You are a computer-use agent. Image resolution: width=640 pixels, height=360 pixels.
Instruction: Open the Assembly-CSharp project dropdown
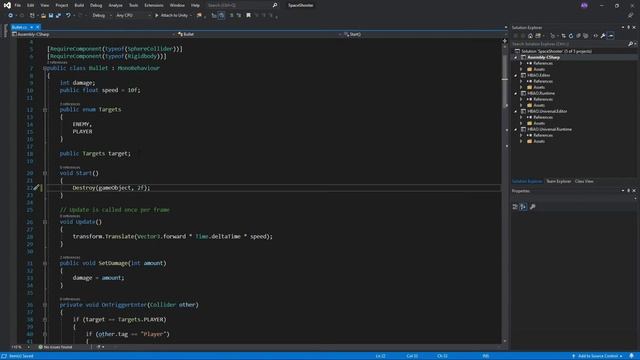point(94,34)
